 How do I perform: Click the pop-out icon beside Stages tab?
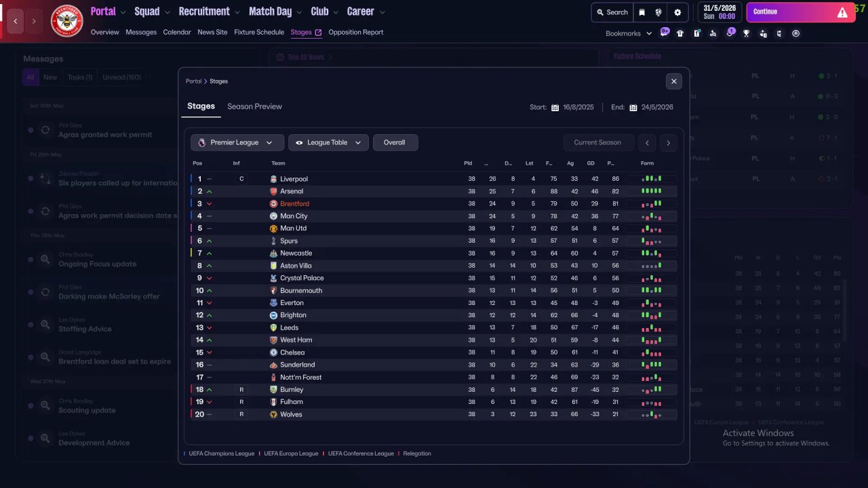coord(318,33)
